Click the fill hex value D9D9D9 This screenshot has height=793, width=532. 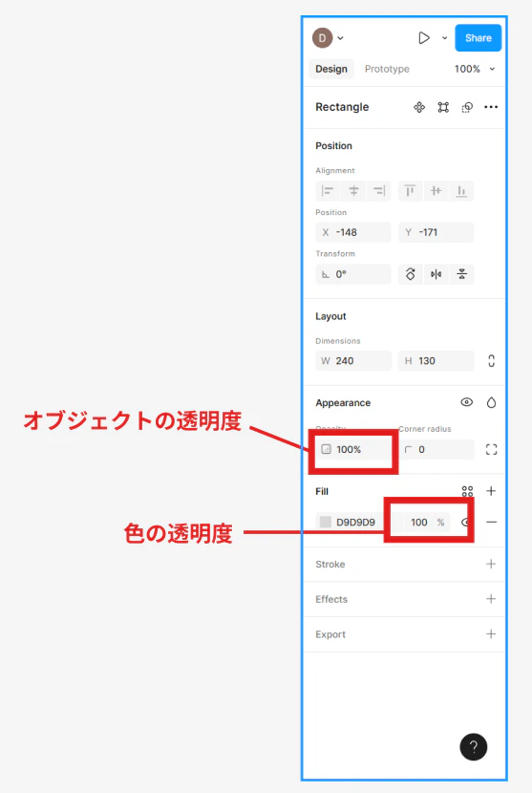point(356,522)
